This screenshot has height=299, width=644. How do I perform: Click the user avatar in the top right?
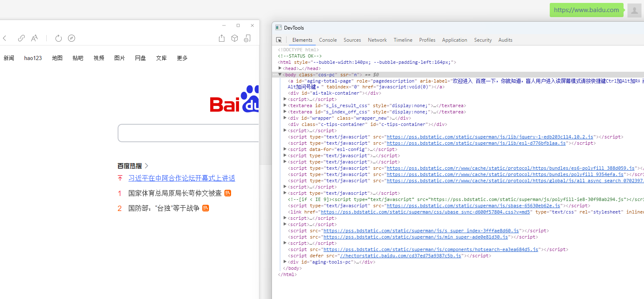point(634,10)
